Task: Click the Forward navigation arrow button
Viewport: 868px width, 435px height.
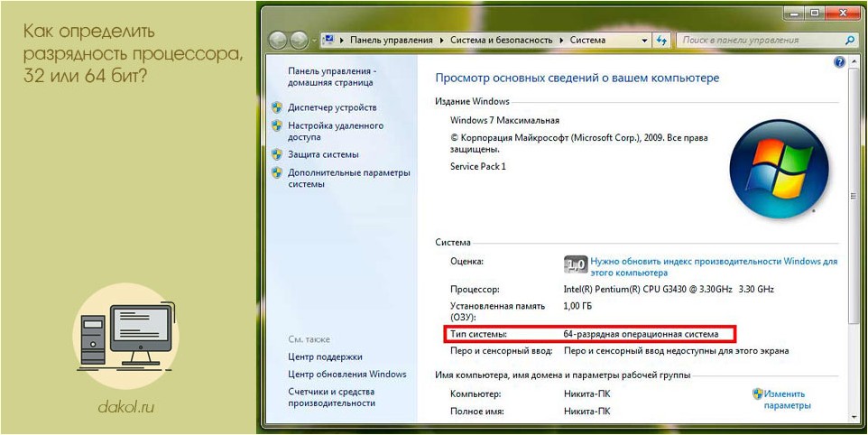Action: coord(299,41)
